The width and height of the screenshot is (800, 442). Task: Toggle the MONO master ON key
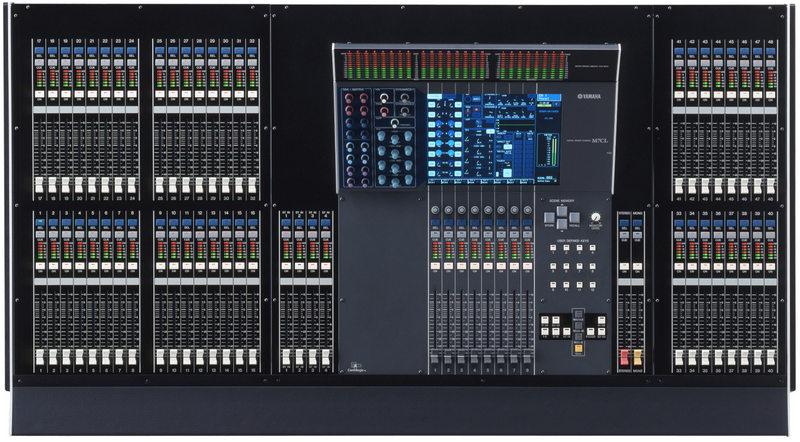tap(637, 266)
